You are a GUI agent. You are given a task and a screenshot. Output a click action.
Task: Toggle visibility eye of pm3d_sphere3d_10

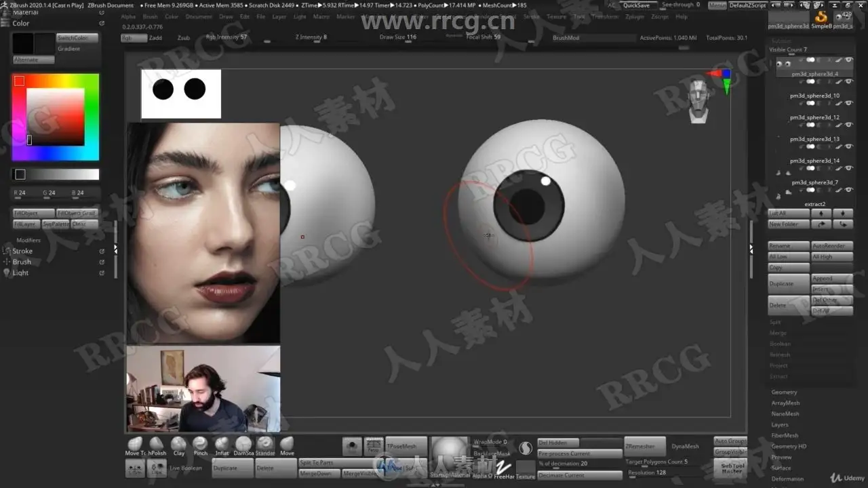coord(848,81)
